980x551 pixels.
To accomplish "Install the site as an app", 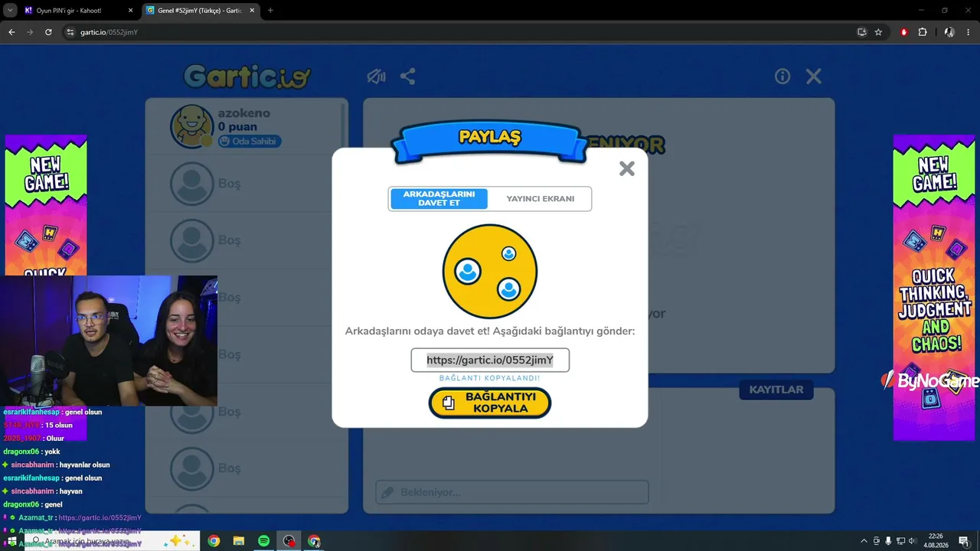I will 862,32.
